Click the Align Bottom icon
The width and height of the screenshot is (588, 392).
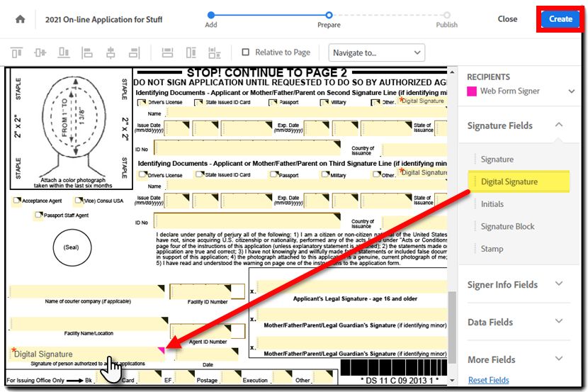click(x=63, y=52)
